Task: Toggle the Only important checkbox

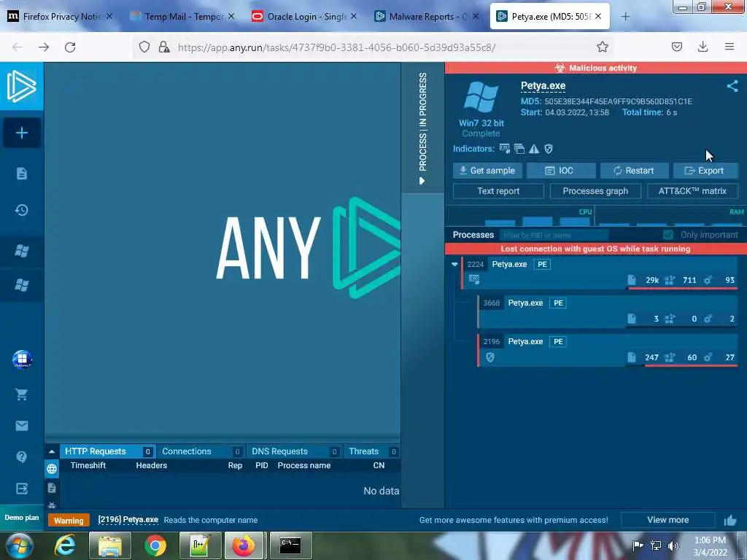Action: 668,235
